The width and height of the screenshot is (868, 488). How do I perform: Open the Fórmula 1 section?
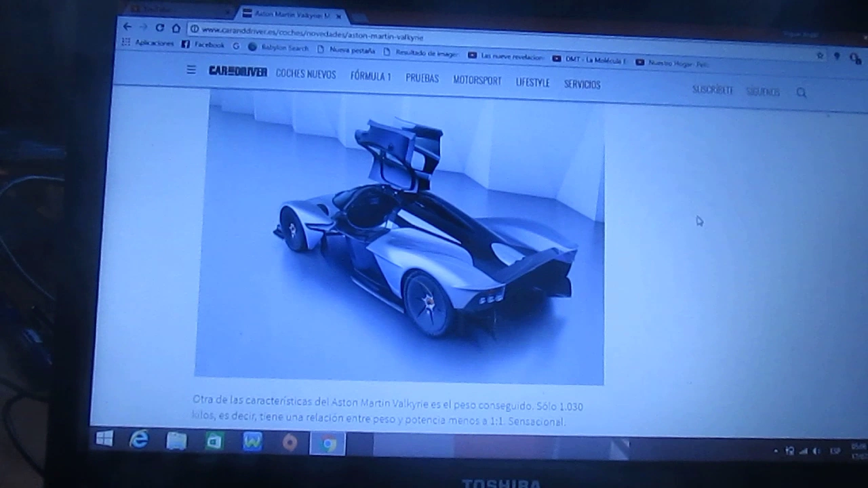370,77
